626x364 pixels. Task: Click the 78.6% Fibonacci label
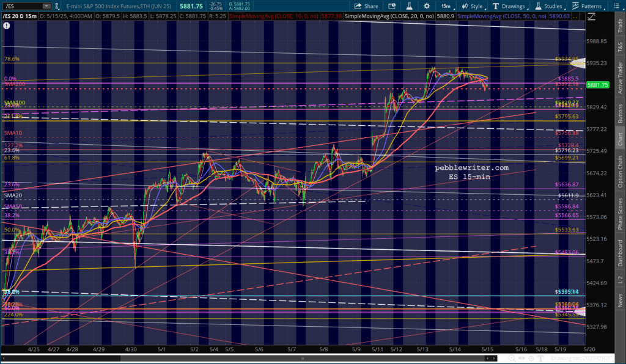[x=12, y=59]
